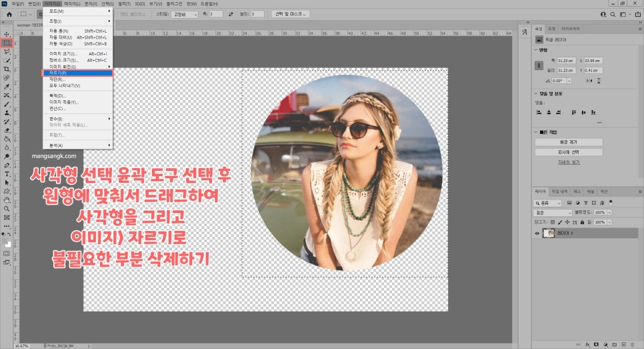644x349 pixels.
Task: Toggle lock image pixels brush icon
Action: (x=560, y=222)
